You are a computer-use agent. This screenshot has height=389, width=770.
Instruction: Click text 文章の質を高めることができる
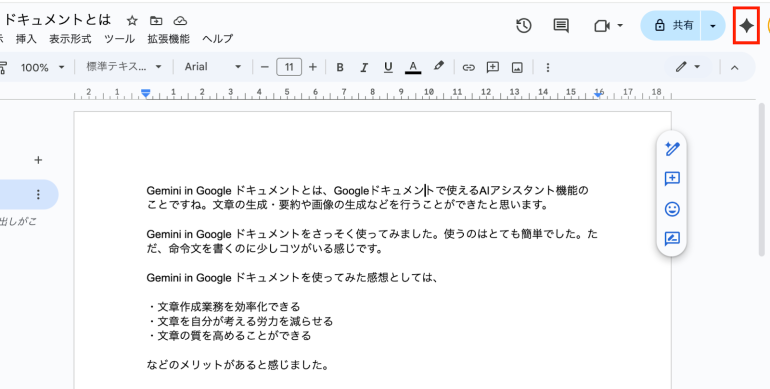(234, 336)
